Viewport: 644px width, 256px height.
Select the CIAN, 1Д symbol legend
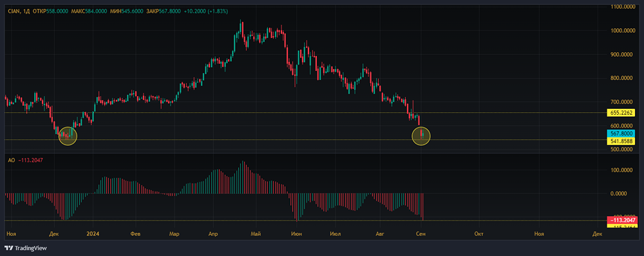pyautogui.click(x=19, y=11)
